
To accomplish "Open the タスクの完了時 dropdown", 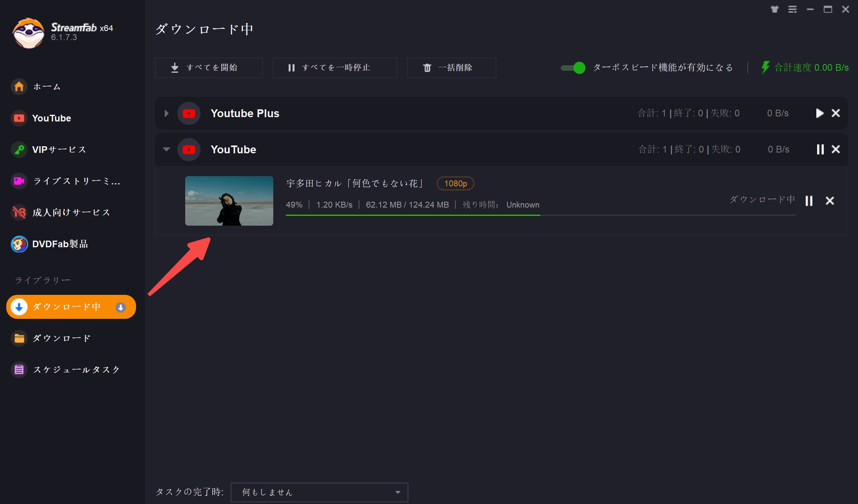I will point(319,492).
